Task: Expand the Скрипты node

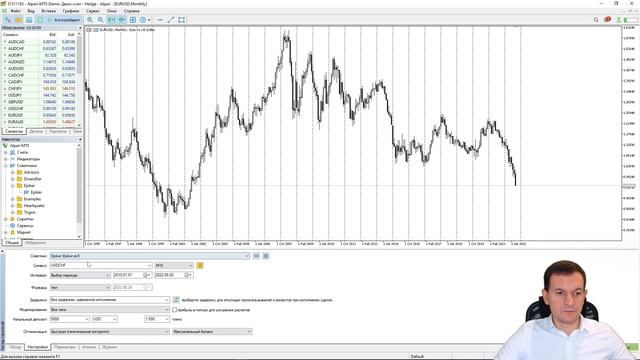Action: click(x=6, y=219)
